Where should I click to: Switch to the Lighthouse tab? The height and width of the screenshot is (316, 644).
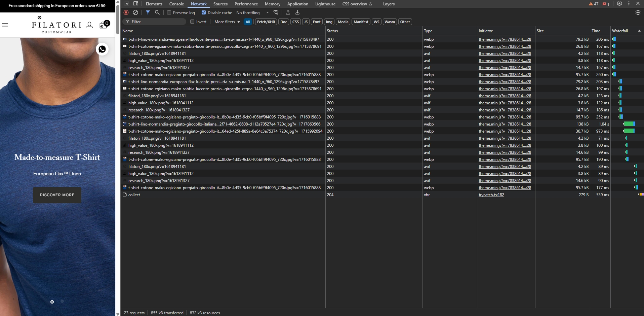(325, 4)
